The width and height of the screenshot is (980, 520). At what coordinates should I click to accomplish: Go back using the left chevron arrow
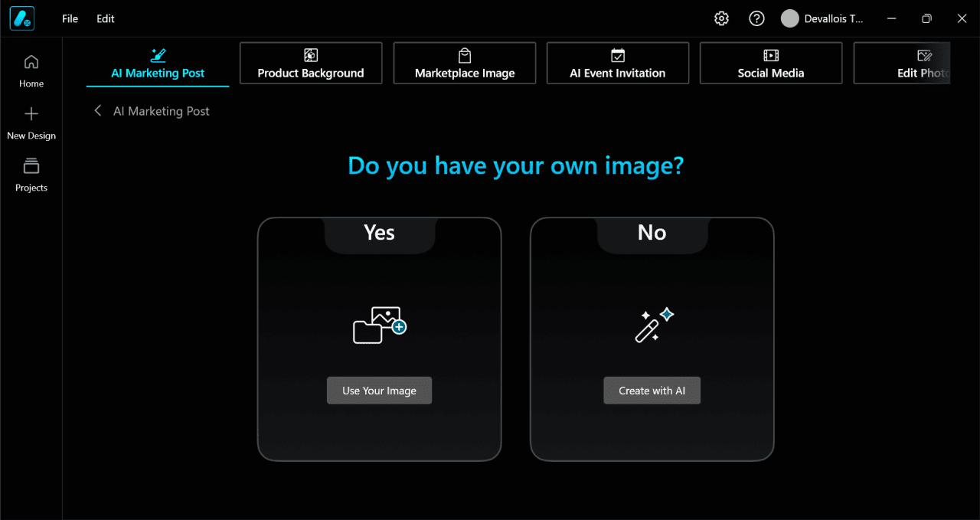pos(97,110)
